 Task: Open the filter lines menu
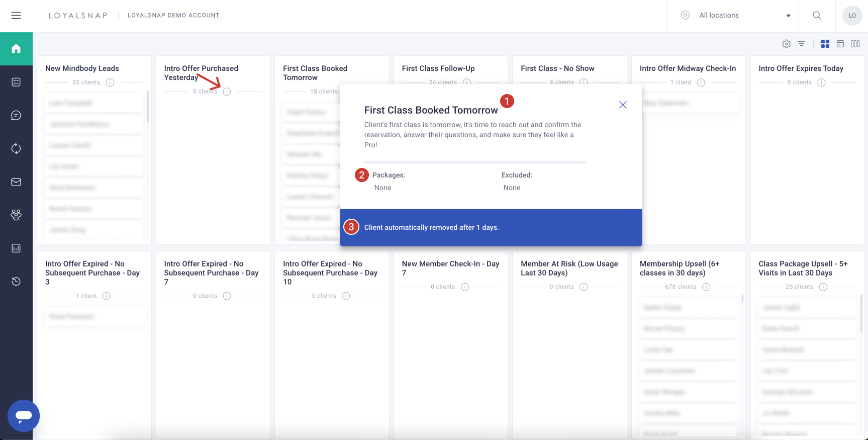tap(802, 44)
